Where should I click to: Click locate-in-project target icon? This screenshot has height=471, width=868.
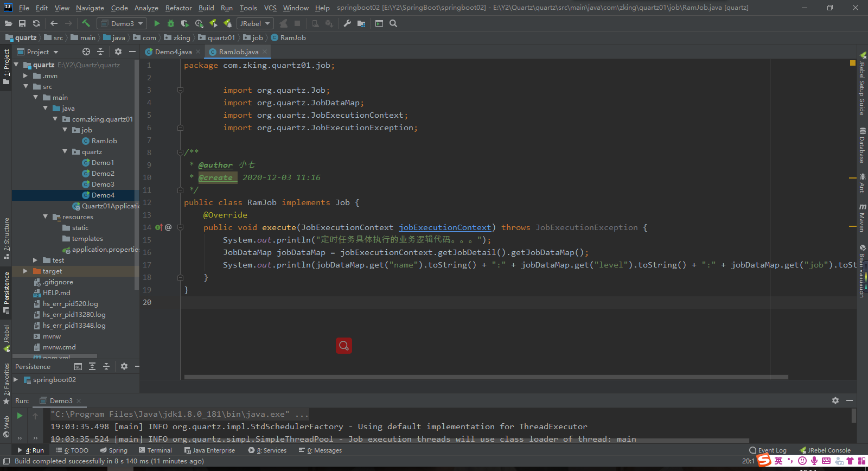tap(86, 52)
